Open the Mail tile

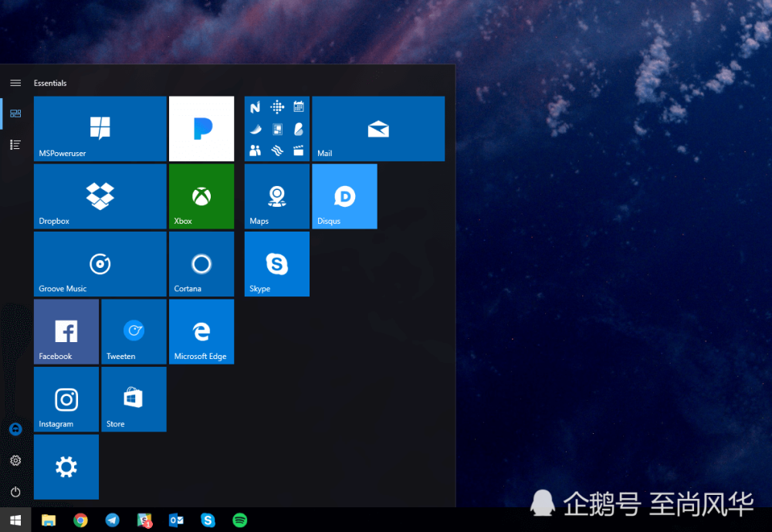click(x=378, y=129)
